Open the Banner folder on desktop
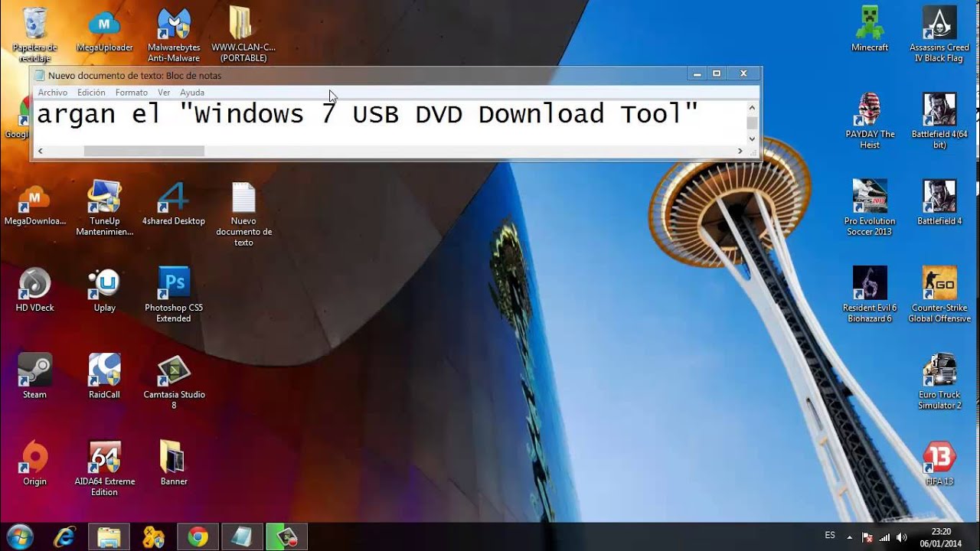 pos(174,464)
